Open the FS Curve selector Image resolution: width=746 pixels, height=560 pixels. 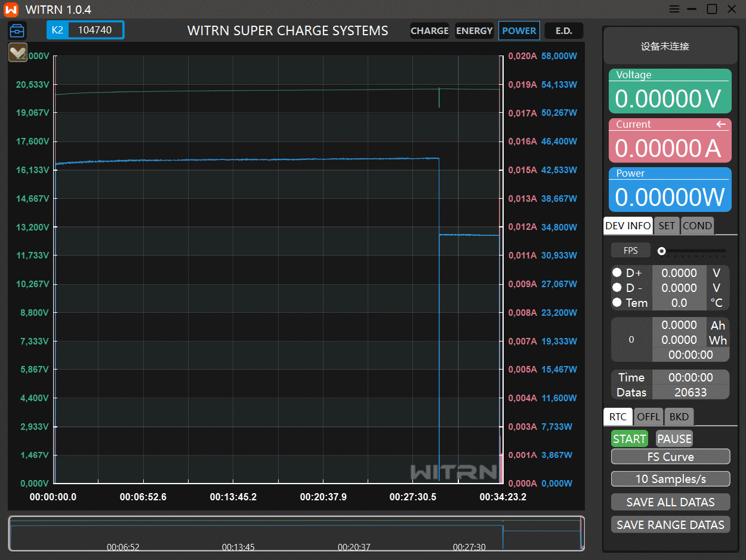point(670,457)
